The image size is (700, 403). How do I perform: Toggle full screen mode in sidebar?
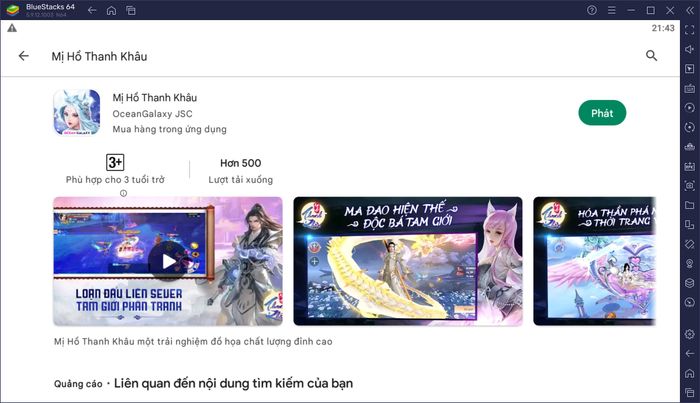click(x=690, y=30)
